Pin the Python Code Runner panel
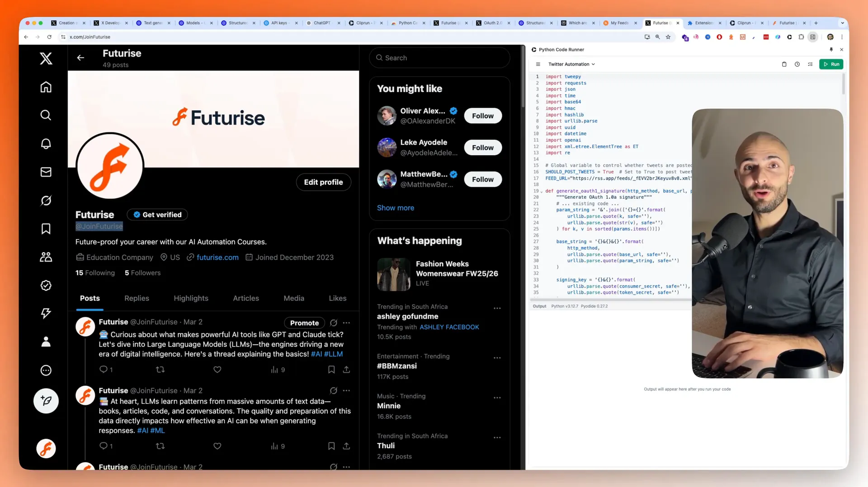 coord(831,49)
